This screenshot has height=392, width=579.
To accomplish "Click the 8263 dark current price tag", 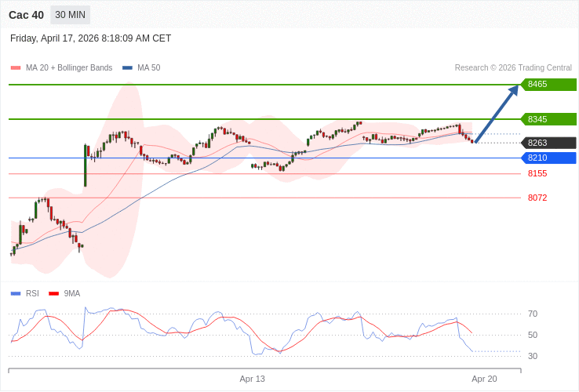I will click(548, 143).
